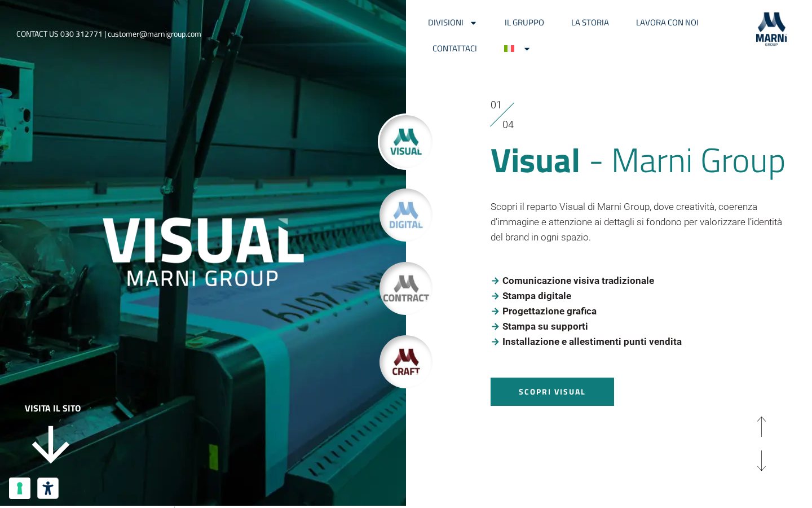Select the Craft division circle icon
The width and height of the screenshot is (812, 508).
point(405,362)
